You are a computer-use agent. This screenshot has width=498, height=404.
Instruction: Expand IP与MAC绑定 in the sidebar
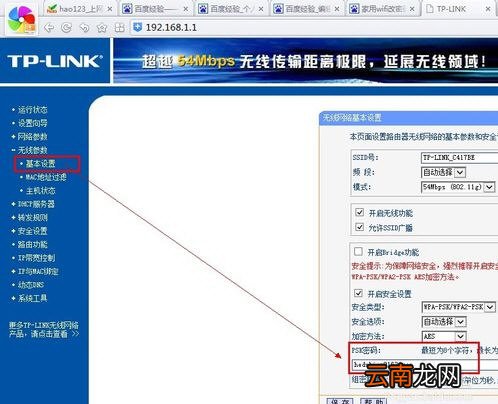click(x=38, y=271)
